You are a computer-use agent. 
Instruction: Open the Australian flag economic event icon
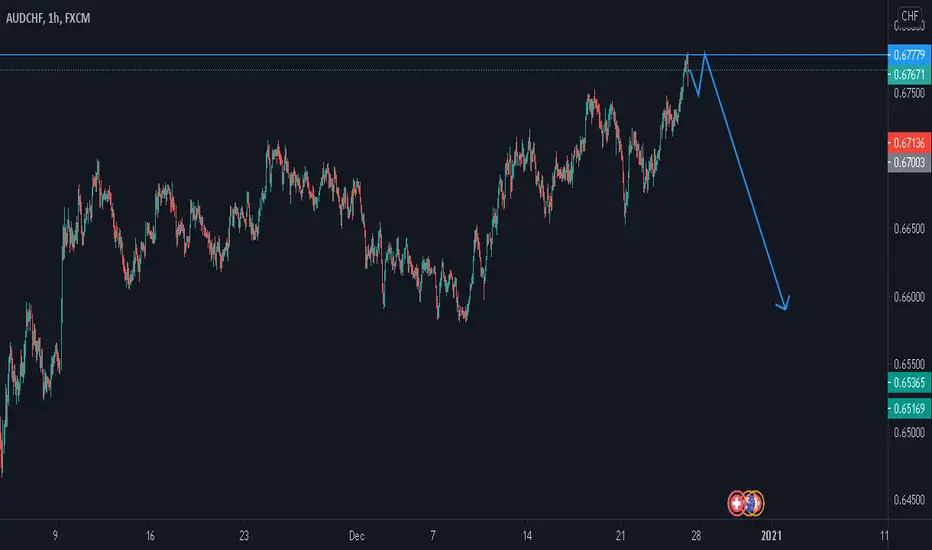750,504
